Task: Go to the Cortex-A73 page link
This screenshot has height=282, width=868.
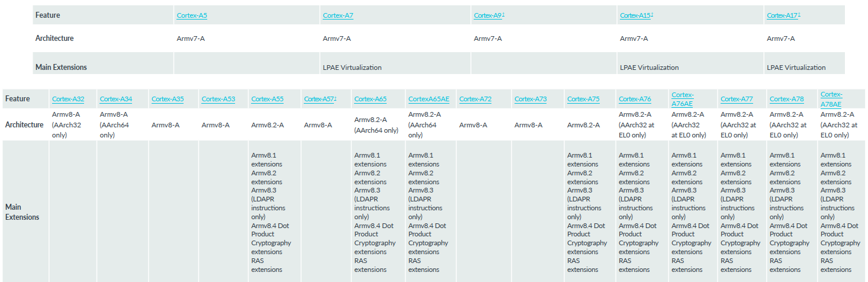Action: click(531, 99)
